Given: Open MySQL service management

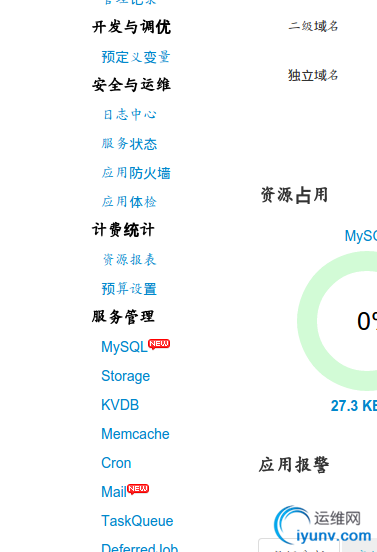Looking at the screenshot, I should pyautogui.click(x=124, y=347).
